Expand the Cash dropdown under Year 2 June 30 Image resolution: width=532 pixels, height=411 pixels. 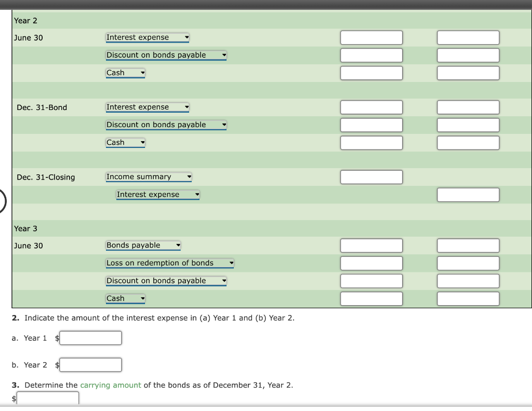[125, 73]
